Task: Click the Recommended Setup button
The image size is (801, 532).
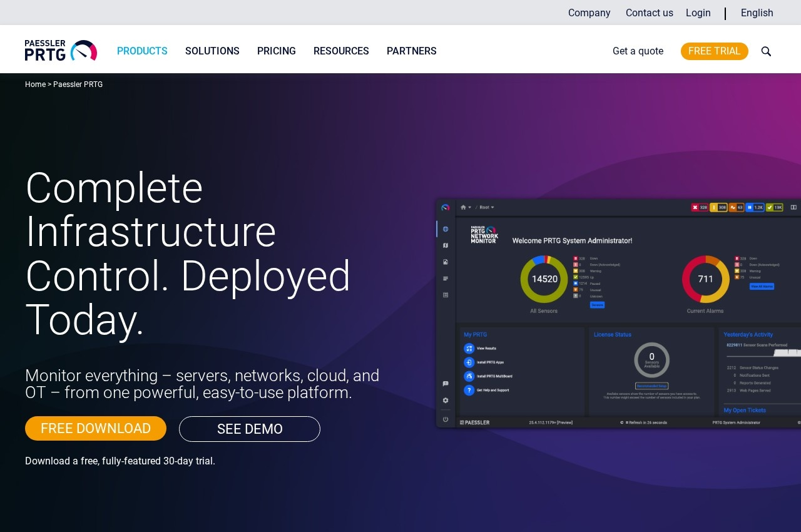Action: coord(651,386)
